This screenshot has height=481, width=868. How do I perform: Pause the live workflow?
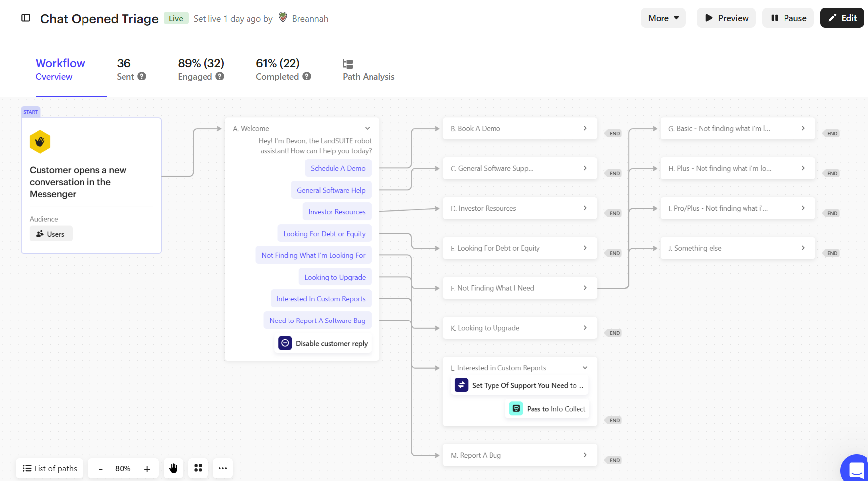[788, 18]
